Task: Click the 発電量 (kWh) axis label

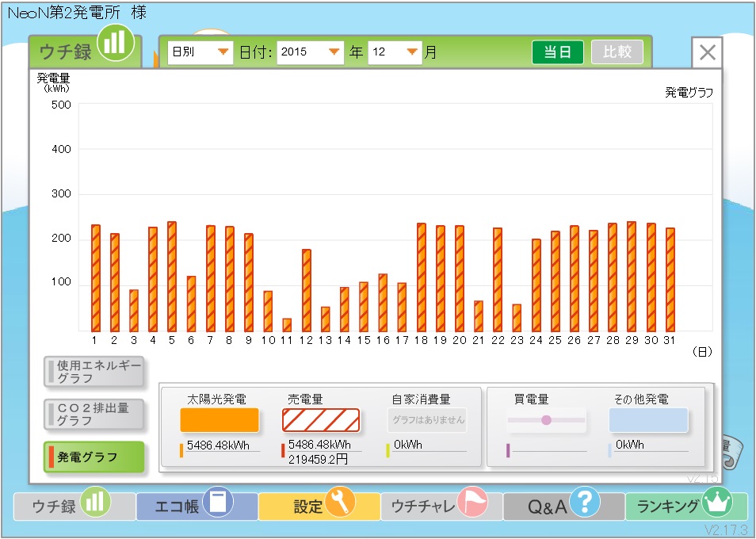Action: click(54, 82)
